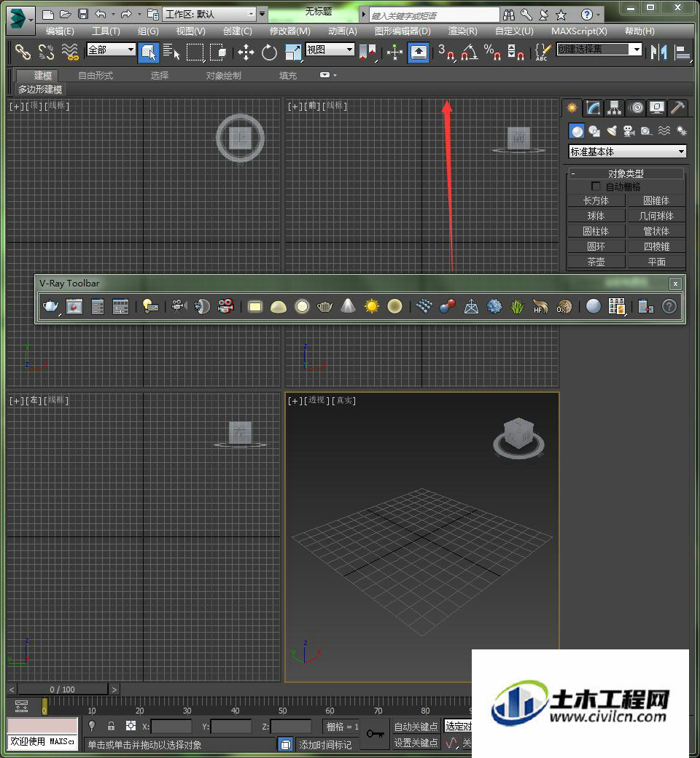700x758 pixels.
Task: Activate the Select Object tool
Action: click(x=149, y=52)
